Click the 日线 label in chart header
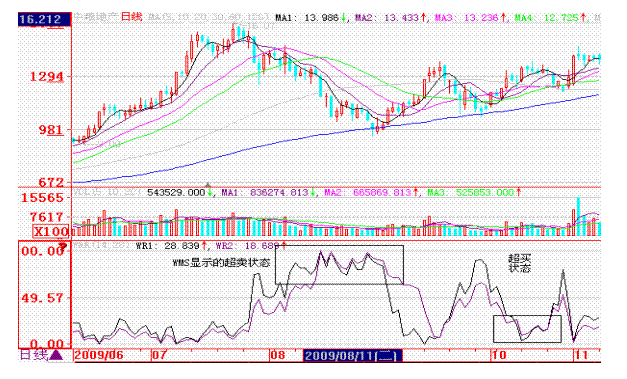Screen dimensions: 627x379 pos(132,17)
